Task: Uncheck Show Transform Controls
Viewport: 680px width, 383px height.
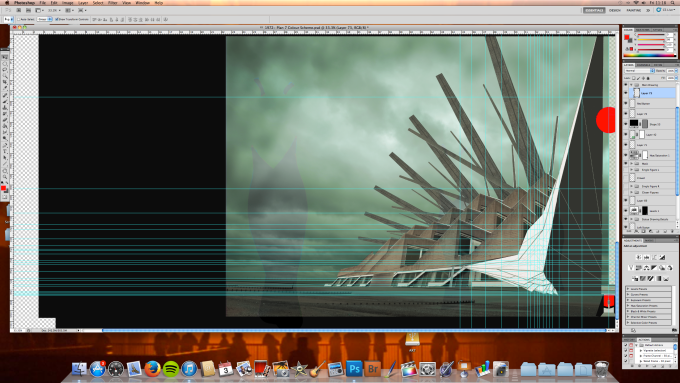Action: [57, 20]
